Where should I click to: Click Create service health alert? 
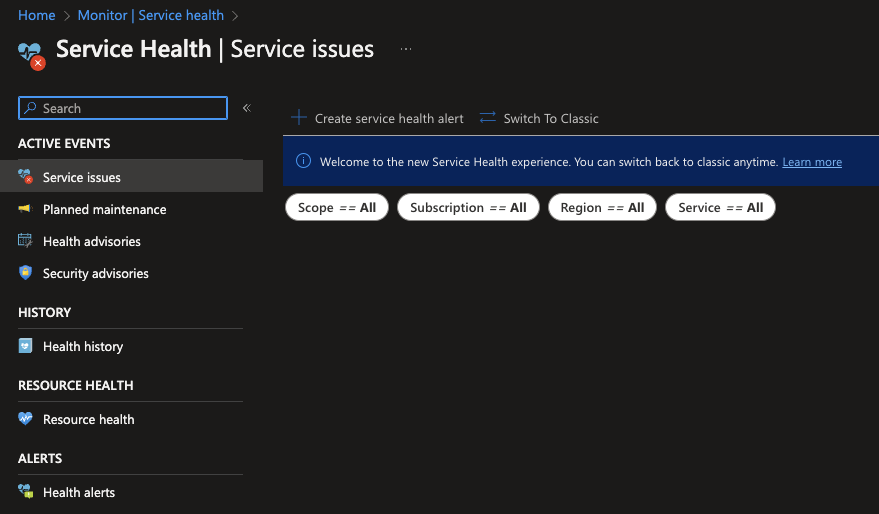tap(377, 118)
